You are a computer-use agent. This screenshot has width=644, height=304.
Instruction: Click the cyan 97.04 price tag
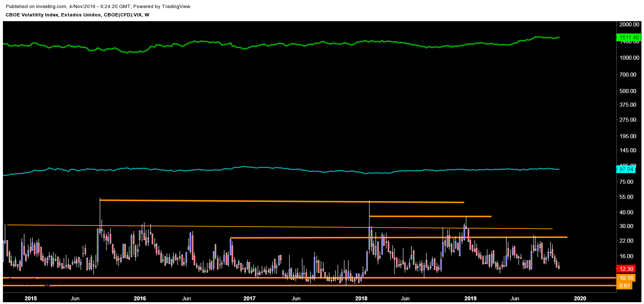click(x=626, y=169)
